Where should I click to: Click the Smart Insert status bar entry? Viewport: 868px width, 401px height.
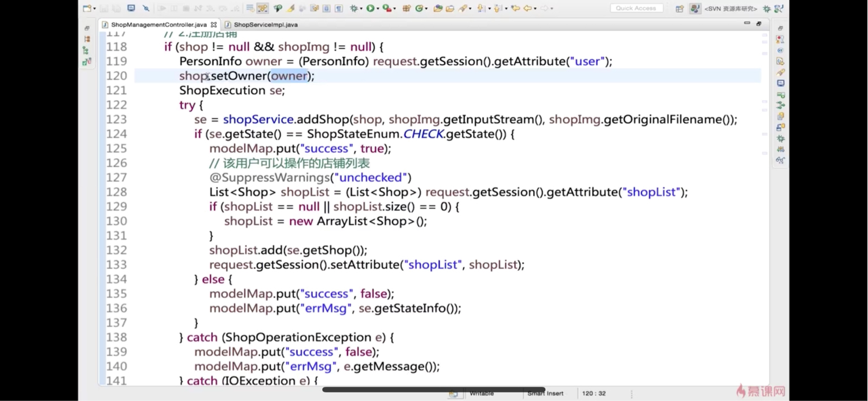click(545, 393)
